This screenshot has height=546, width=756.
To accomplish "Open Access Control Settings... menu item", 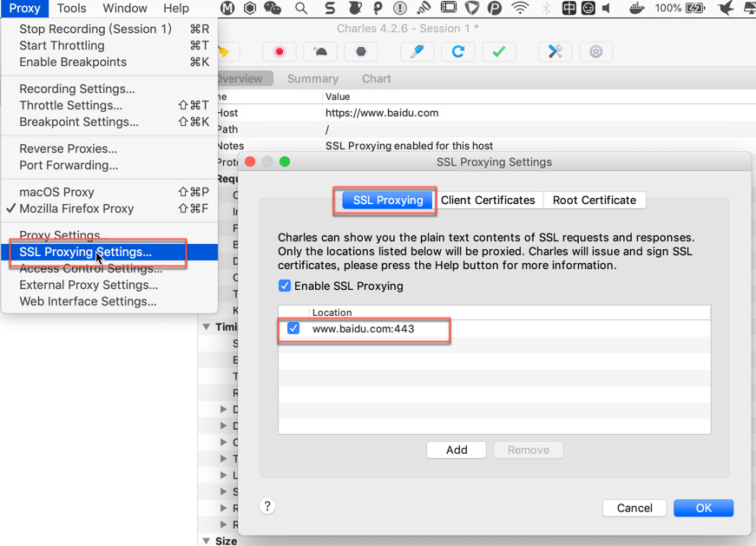I will [x=109, y=268].
